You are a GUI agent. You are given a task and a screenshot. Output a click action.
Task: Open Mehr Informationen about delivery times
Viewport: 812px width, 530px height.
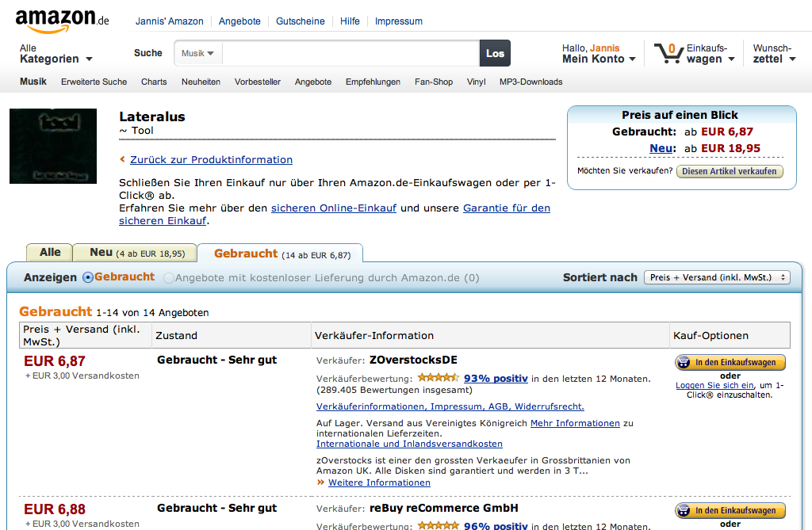tap(575, 423)
